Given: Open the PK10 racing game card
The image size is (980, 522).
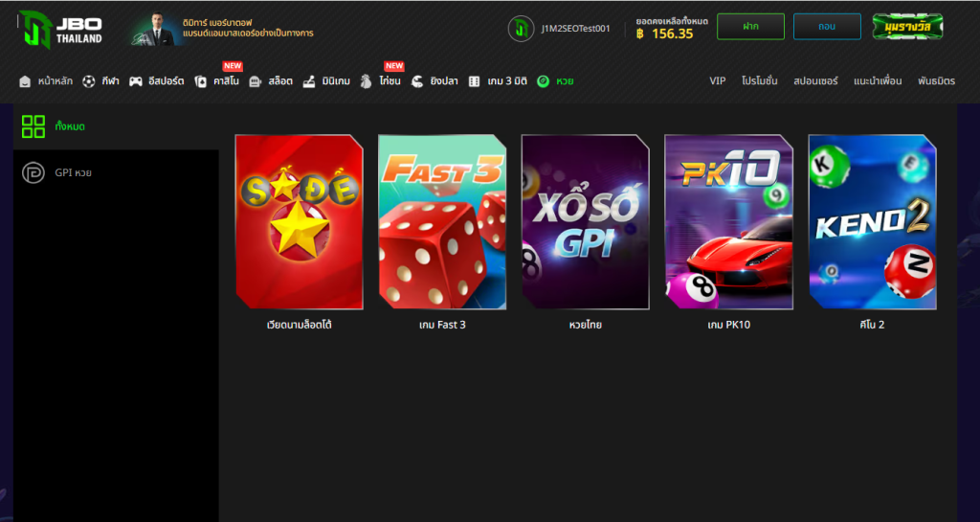Looking at the screenshot, I should [728, 222].
